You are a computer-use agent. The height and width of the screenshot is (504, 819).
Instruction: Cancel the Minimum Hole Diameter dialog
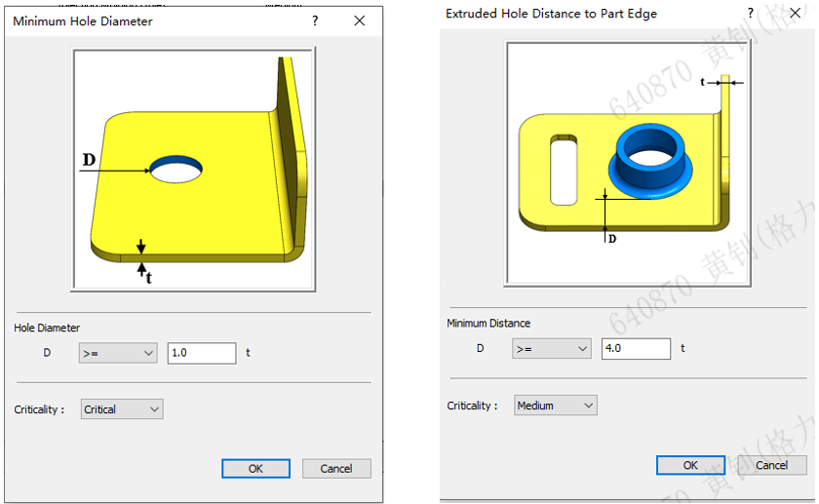coord(336,469)
